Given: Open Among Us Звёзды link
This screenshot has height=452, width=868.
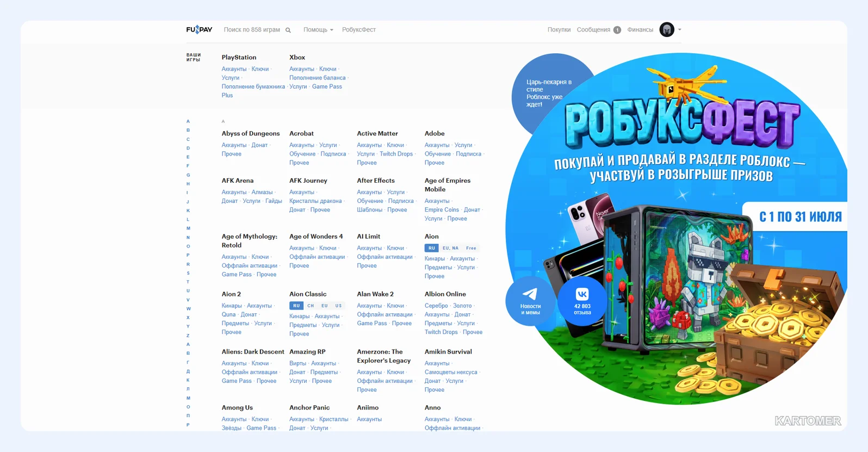Looking at the screenshot, I should [231, 428].
